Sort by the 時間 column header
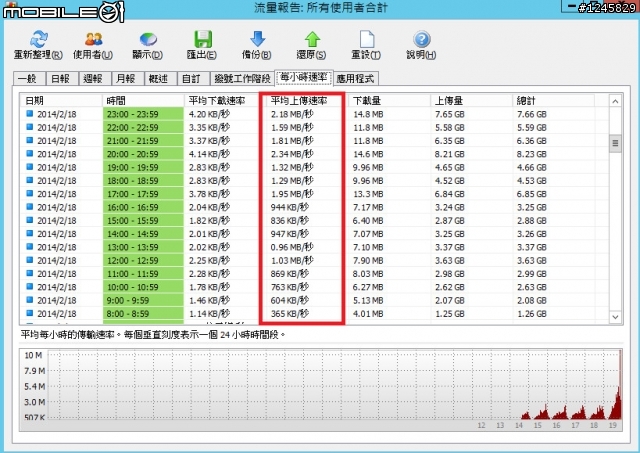The image size is (640, 453). [143, 101]
